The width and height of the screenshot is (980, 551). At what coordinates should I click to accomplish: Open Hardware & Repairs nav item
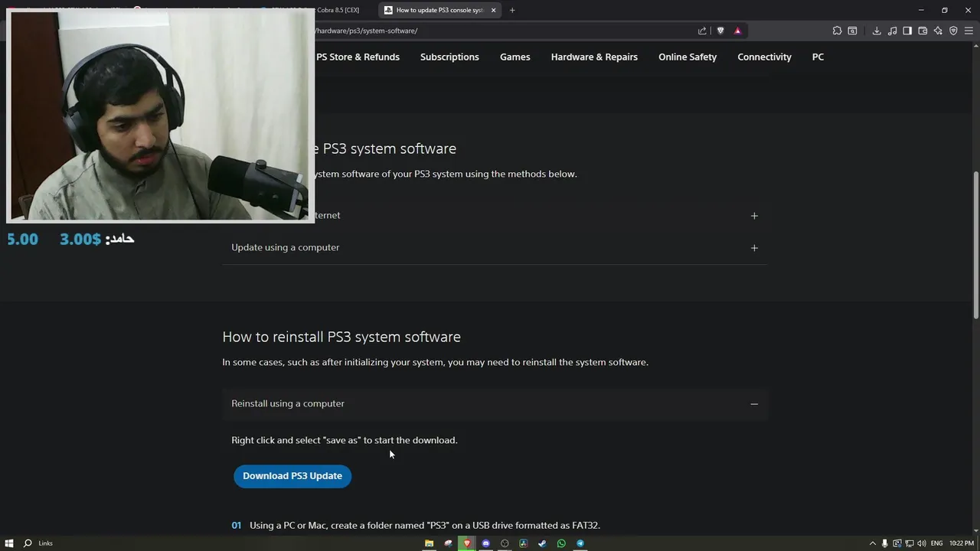[594, 57]
